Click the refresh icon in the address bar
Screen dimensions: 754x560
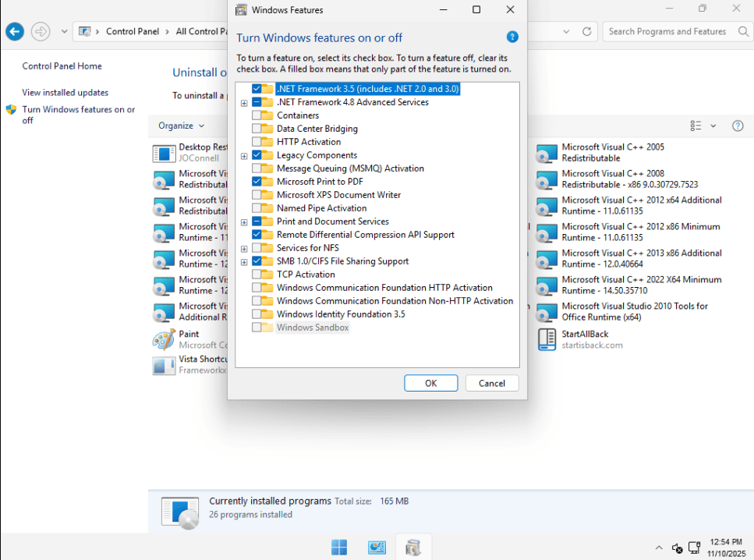click(x=586, y=31)
